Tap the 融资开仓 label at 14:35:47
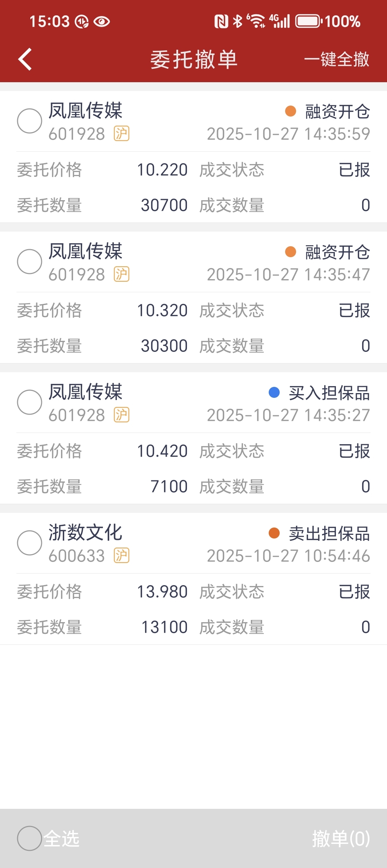The height and width of the screenshot is (868, 387). (337, 252)
